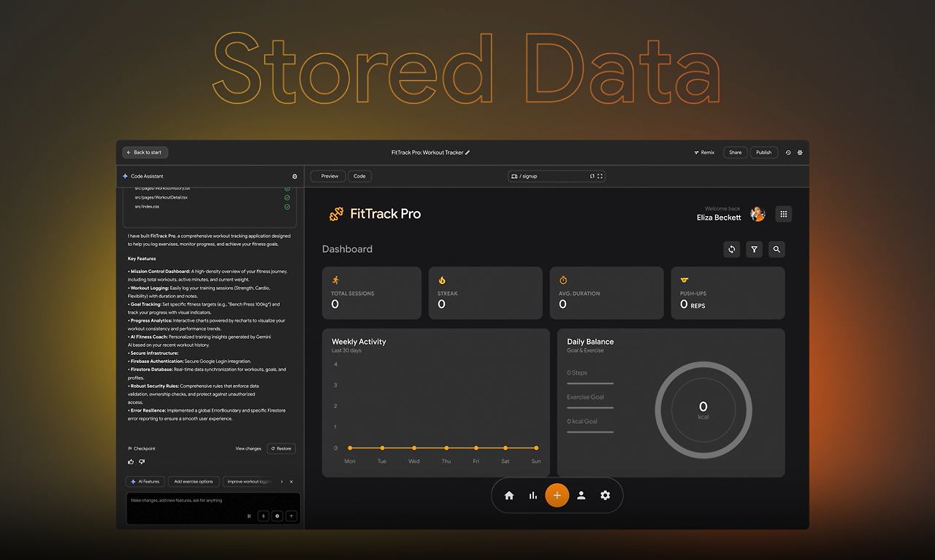
Task: Send the prompt with the up arrow
Action: pos(291,515)
